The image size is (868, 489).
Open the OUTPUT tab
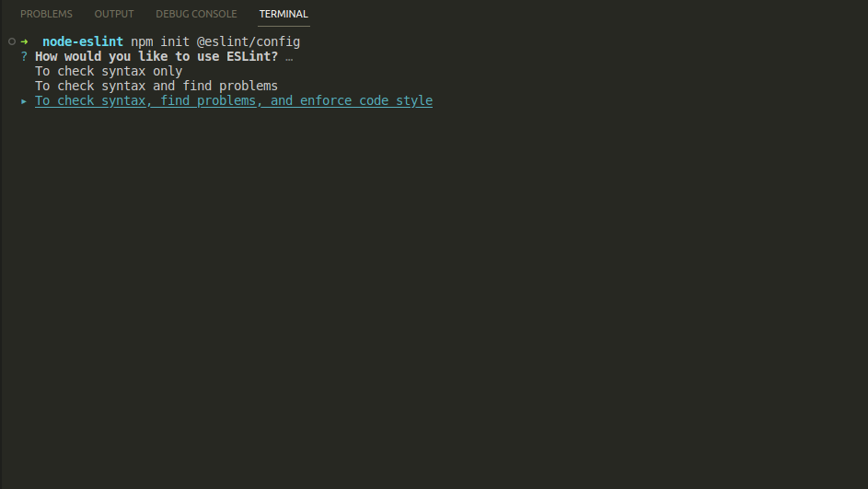[114, 14]
